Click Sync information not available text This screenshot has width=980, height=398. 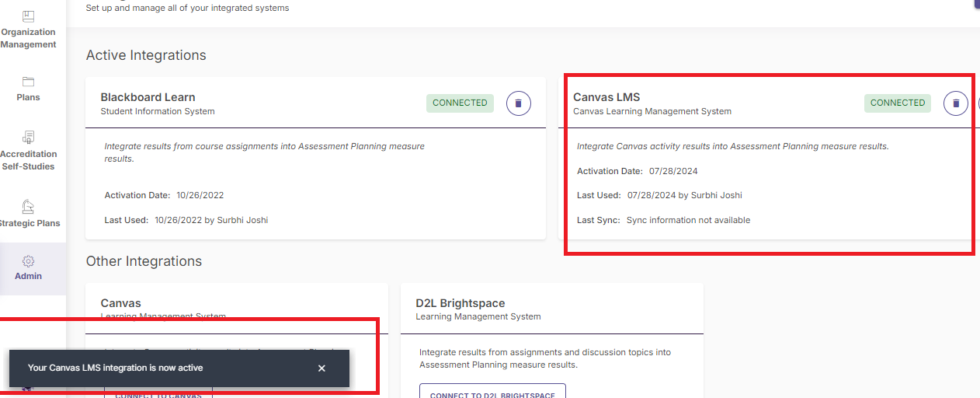[688, 220]
